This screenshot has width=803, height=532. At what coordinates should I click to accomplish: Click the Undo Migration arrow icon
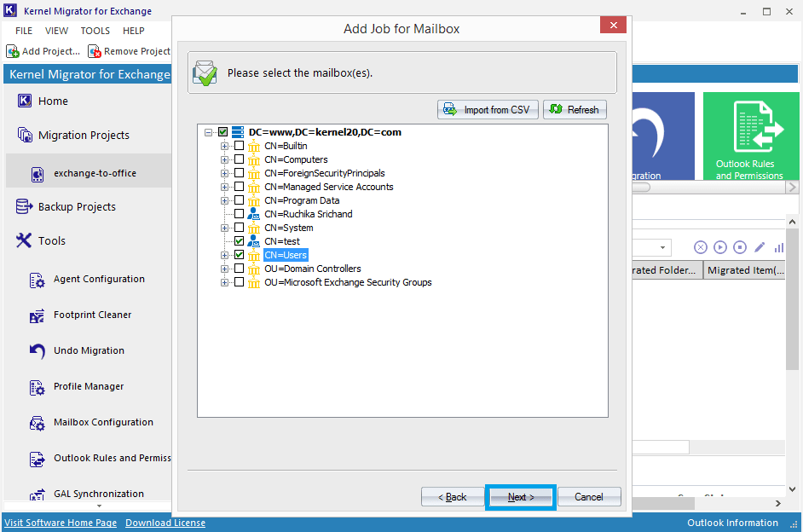click(37, 352)
